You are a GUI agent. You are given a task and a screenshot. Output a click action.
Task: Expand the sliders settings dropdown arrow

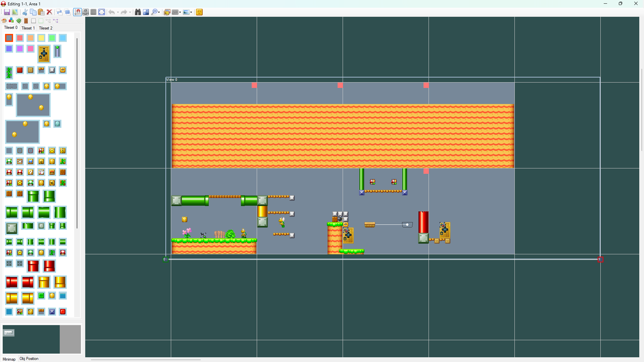[x=180, y=12]
